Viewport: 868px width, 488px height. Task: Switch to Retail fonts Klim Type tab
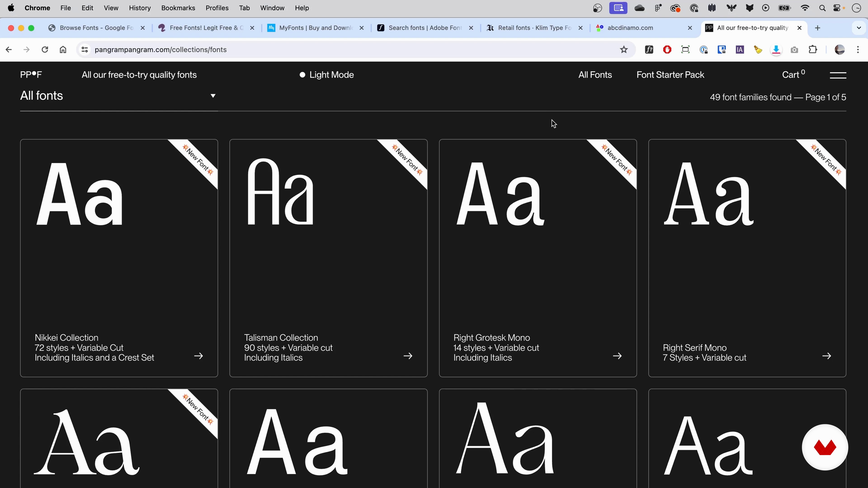(534, 28)
